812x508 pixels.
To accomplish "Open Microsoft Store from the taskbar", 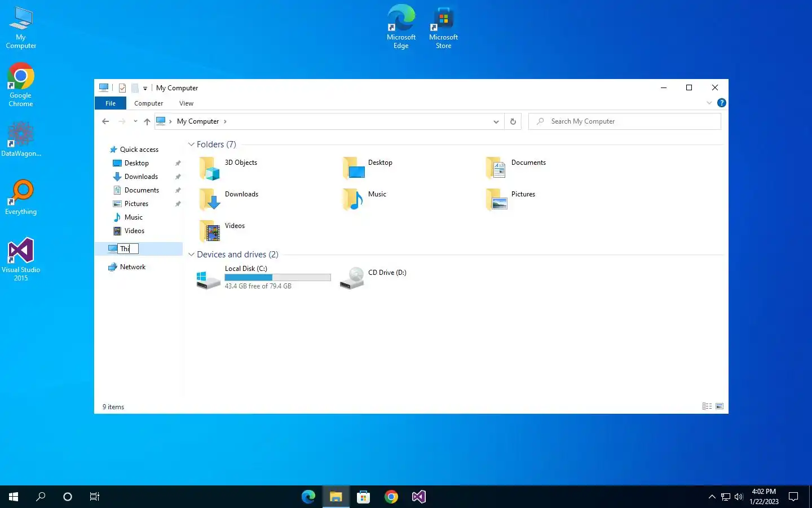I will 364,497.
